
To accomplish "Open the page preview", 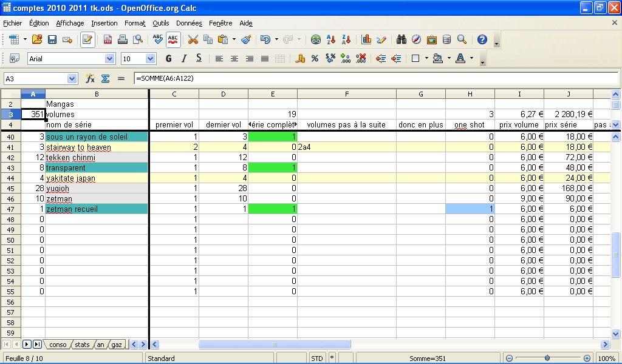I will tap(138, 39).
